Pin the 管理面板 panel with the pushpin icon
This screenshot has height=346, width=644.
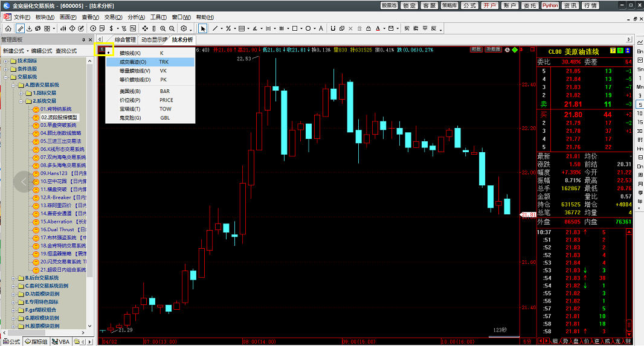[83, 40]
